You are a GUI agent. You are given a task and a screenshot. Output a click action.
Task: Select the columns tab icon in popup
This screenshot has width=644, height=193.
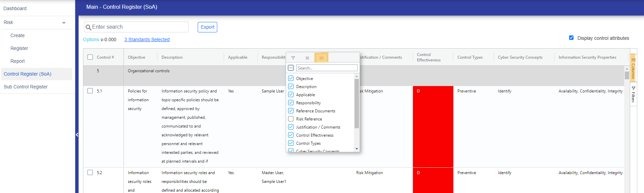click(321, 58)
